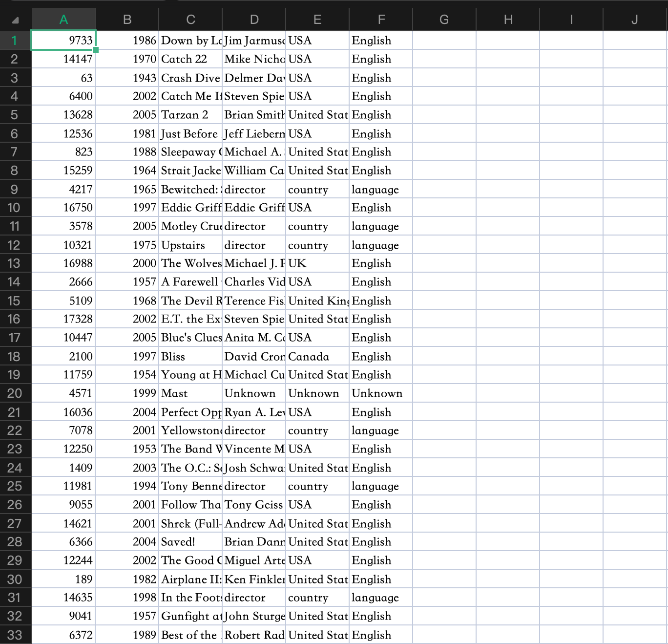Click cell A1 containing 9733
The image size is (668, 644).
pos(63,40)
